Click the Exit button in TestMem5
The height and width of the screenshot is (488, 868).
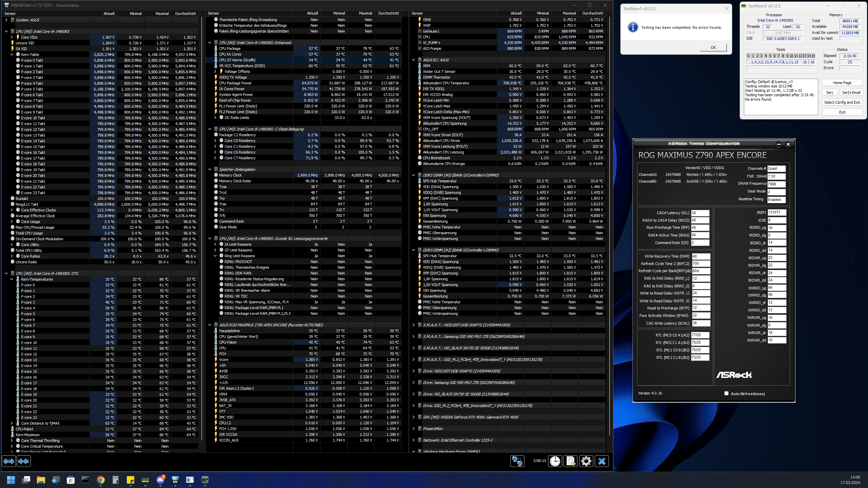pos(842,112)
